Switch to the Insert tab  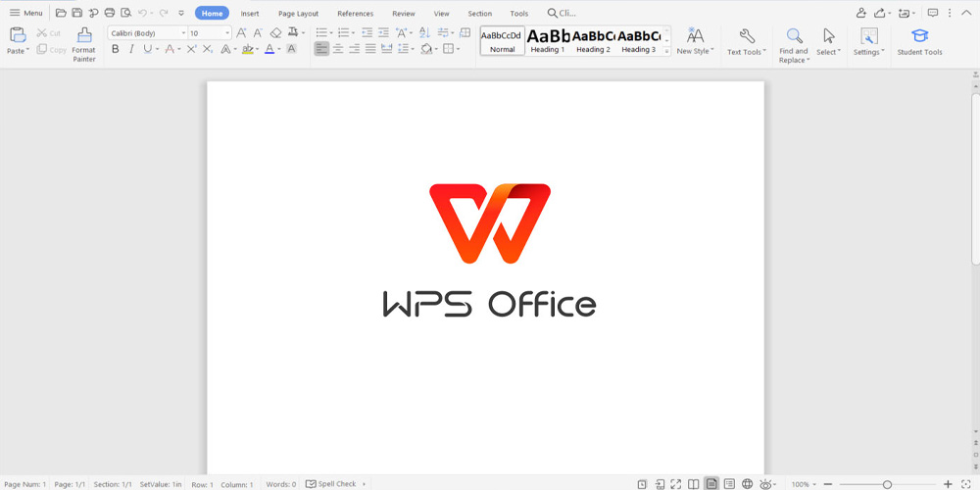pyautogui.click(x=250, y=13)
